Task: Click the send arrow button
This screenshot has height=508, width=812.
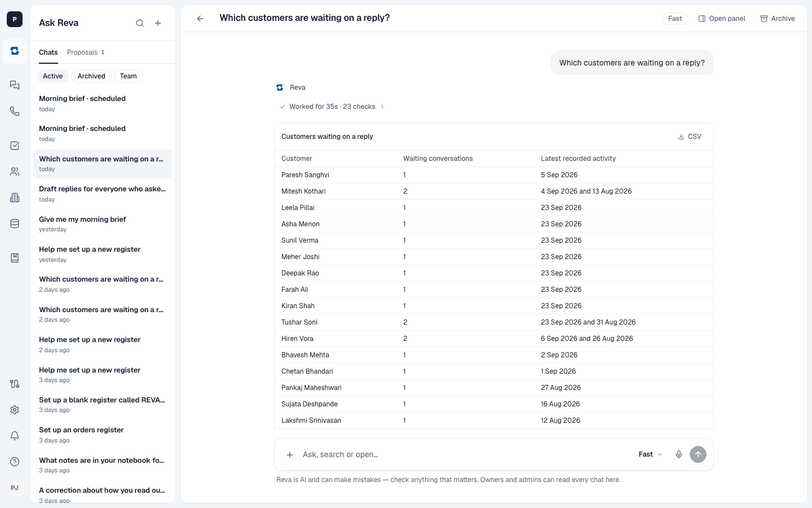Action: [698, 454]
